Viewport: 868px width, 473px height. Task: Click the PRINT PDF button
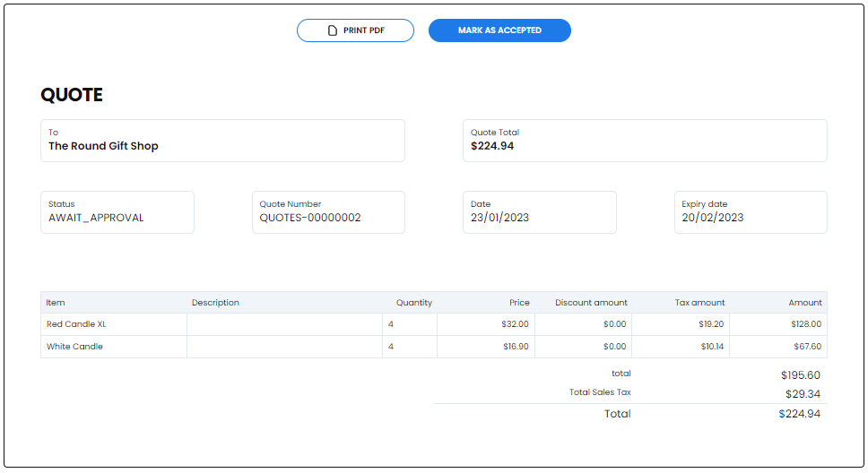tap(355, 30)
